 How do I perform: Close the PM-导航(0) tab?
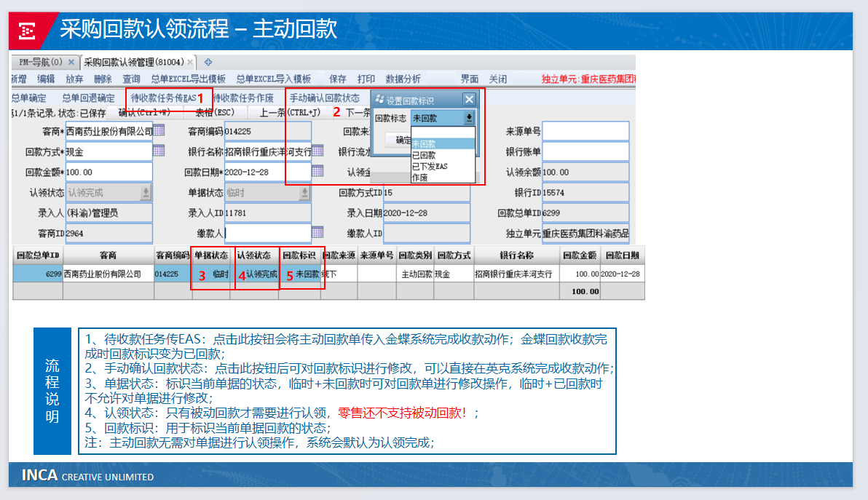click(71, 62)
